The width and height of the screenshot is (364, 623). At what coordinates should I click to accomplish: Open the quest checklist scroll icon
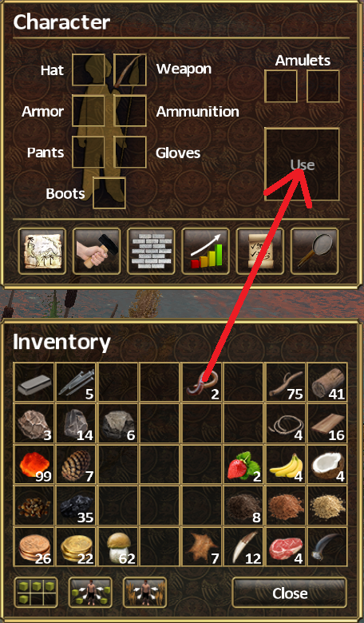(260, 251)
